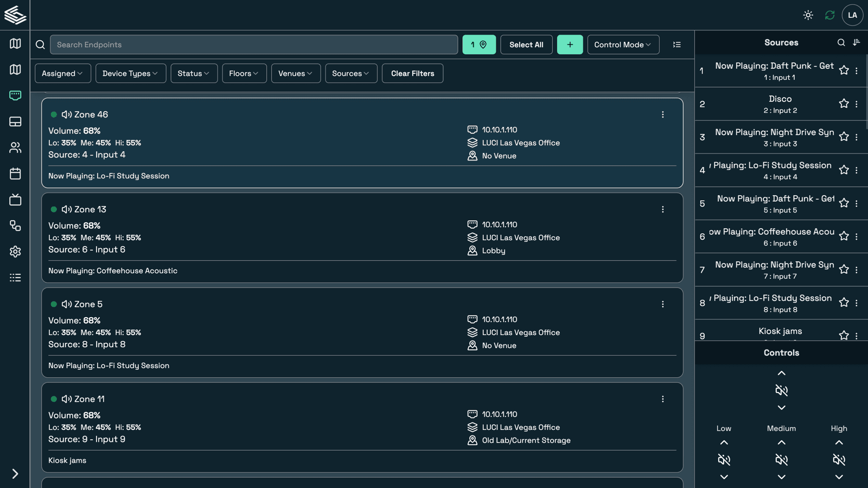Expand the Venues filter dropdown
The height and width of the screenshot is (488, 868).
point(296,73)
